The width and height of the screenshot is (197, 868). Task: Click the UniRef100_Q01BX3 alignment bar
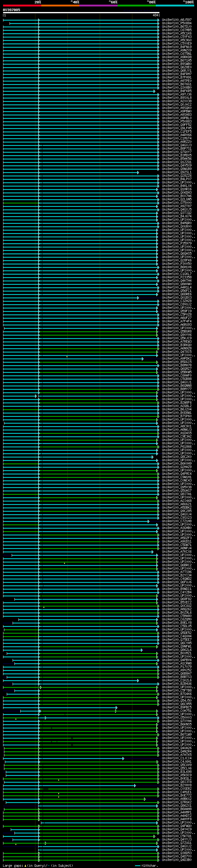[x=71, y=298]
